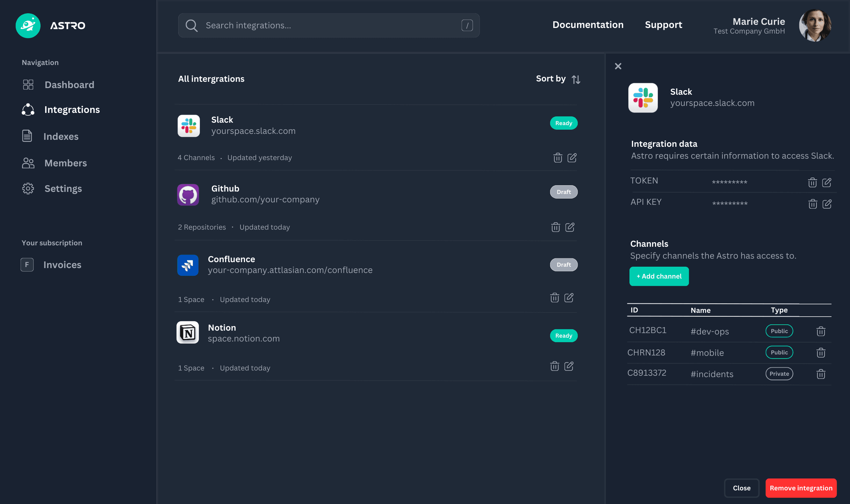
Task: Click the search integrations field
Action: [x=329, y=25]
